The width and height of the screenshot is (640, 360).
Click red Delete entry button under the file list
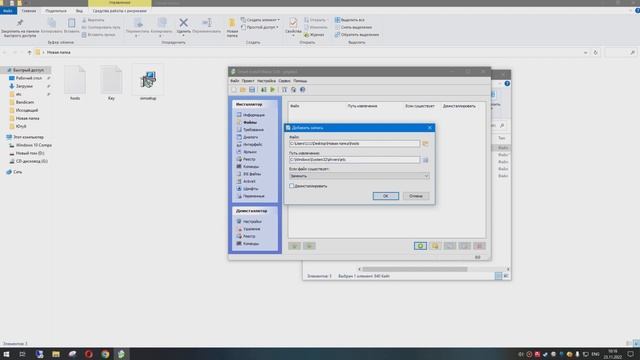point(479,246)
